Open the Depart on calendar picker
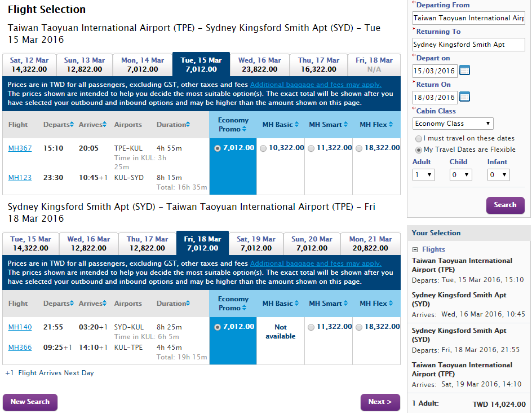The height and width of the screenshot is (413, 532). point(464,71)
